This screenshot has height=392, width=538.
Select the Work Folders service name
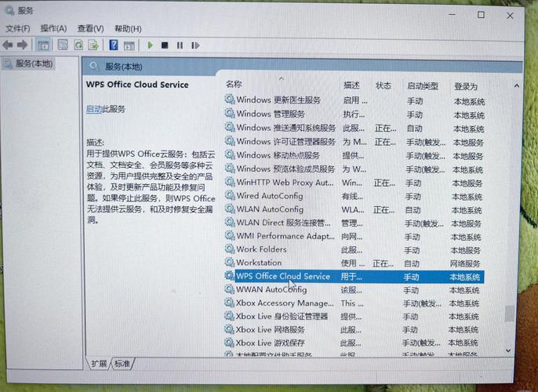click(x=261, y=249)
